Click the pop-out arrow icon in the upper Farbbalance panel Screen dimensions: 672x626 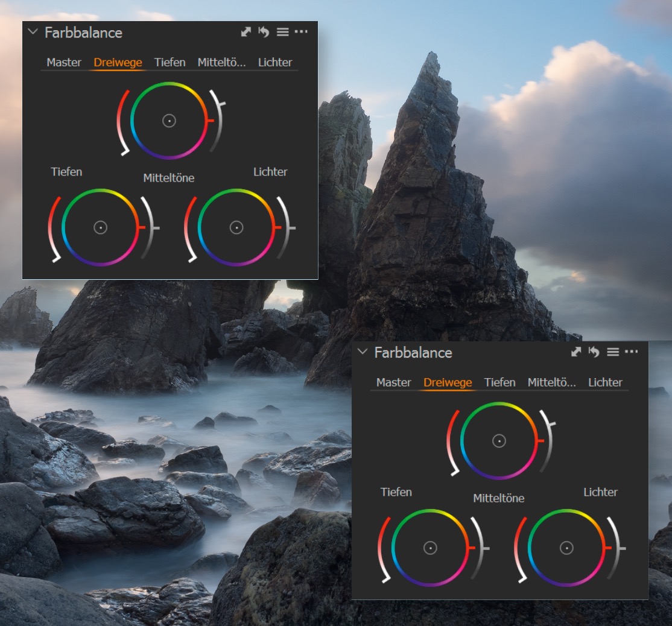pyautogui.click(x=246, y=32)
